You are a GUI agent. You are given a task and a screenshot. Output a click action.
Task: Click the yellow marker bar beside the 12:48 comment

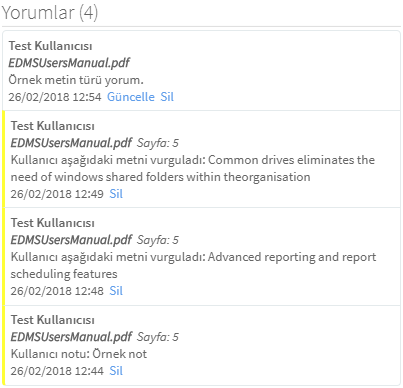click(4, 256)
